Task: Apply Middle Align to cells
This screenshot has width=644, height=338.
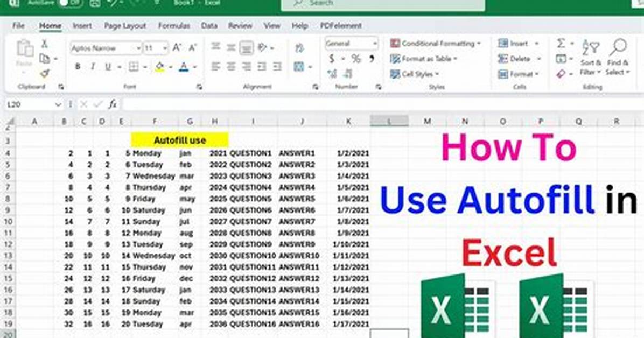Action: (231, 48)
